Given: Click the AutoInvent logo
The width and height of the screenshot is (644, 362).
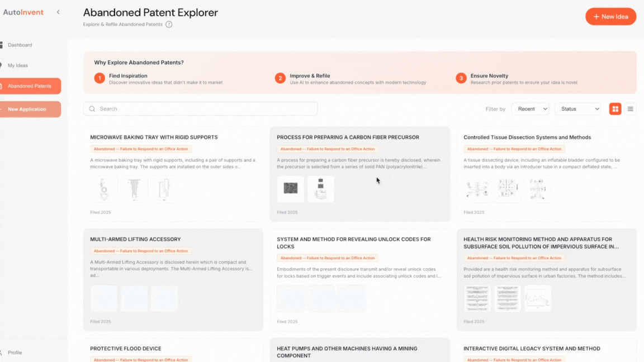Looking at the screenshot, I should [x=22, y=12].
